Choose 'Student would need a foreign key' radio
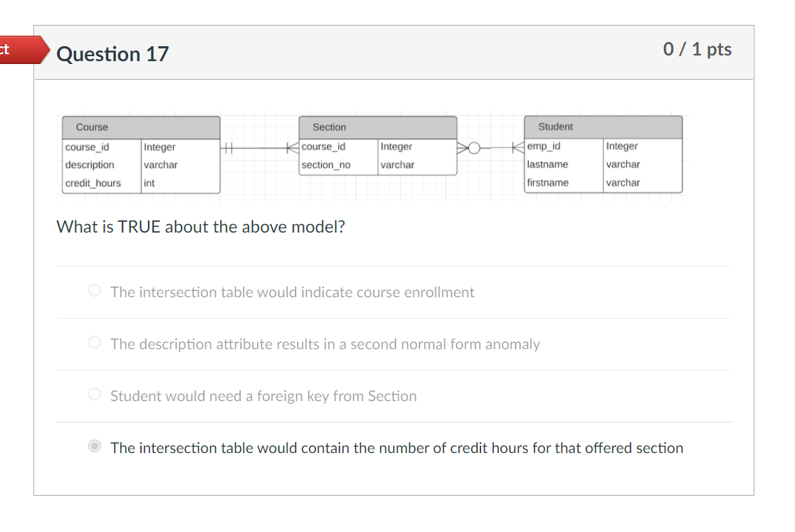 pyautogui.click(x=95, y=394)
